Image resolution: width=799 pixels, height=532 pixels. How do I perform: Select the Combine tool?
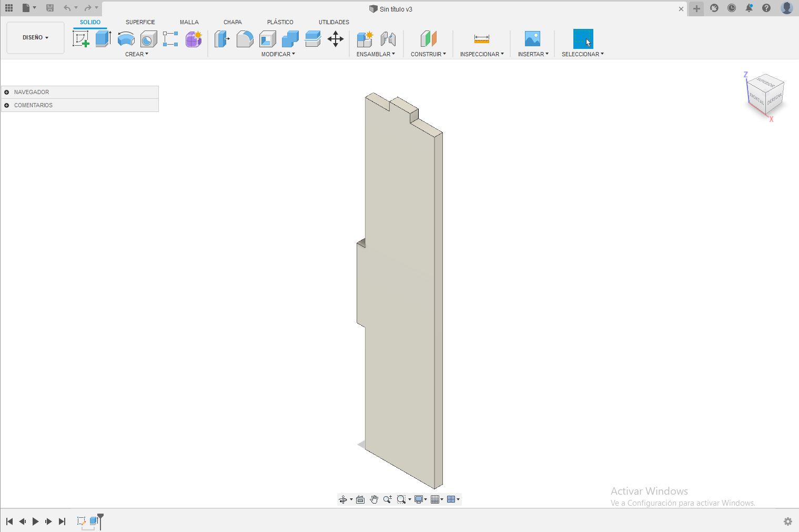290,39
